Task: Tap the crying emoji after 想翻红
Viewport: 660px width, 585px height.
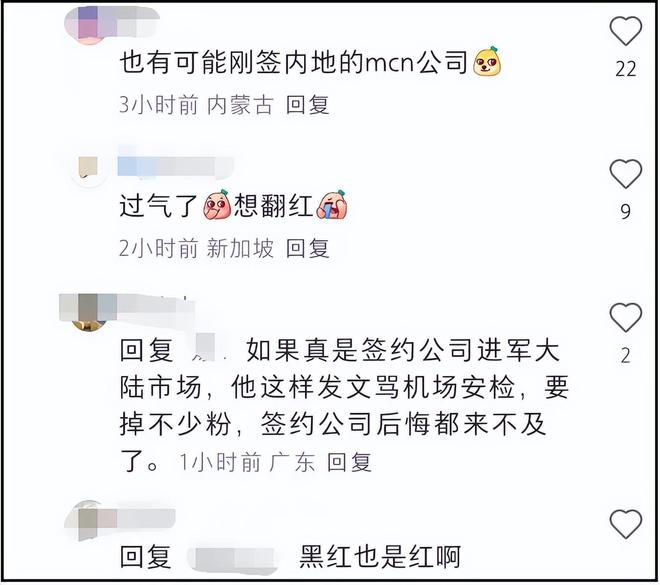Action: pos(333,205)
